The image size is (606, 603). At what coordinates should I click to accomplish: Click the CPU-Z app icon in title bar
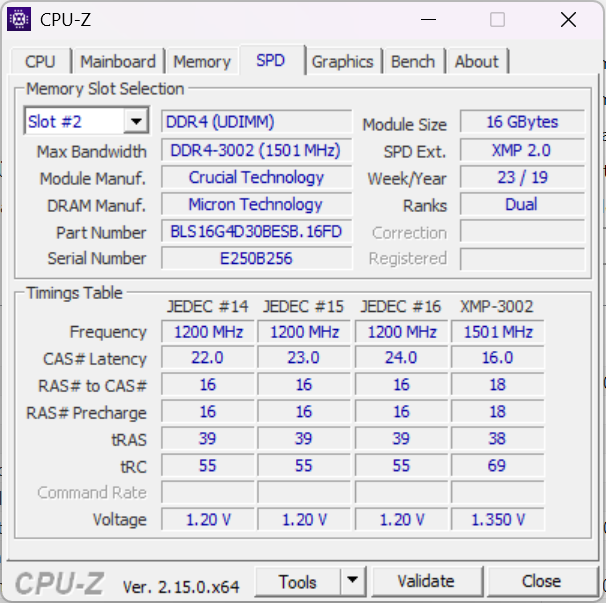coord(19,19)
